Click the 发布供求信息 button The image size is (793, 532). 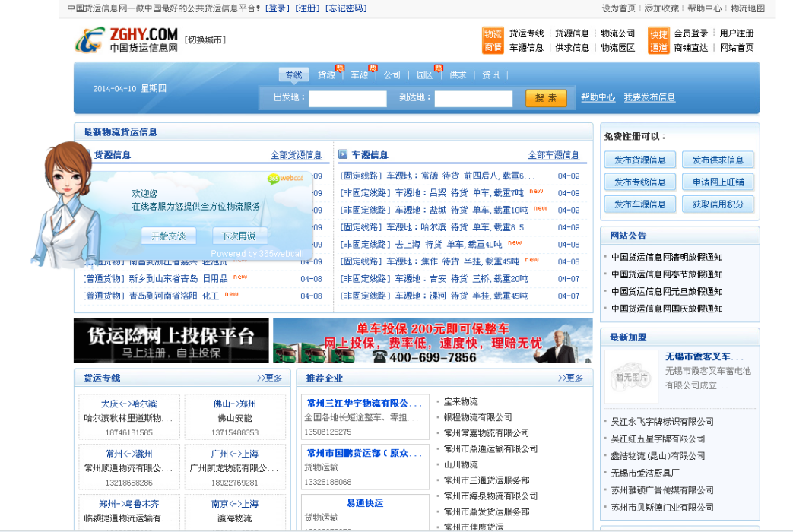point(718,160)
